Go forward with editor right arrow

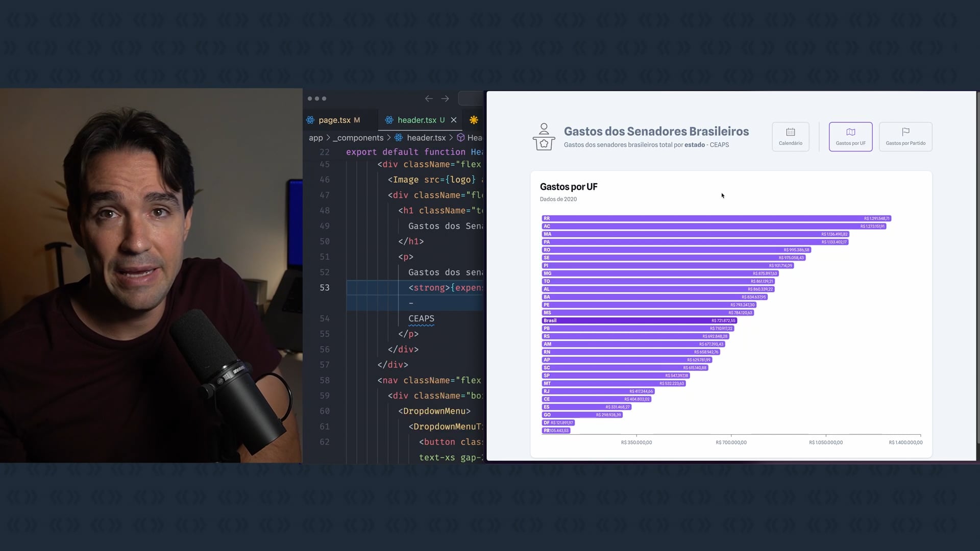(x=445, y=98)
